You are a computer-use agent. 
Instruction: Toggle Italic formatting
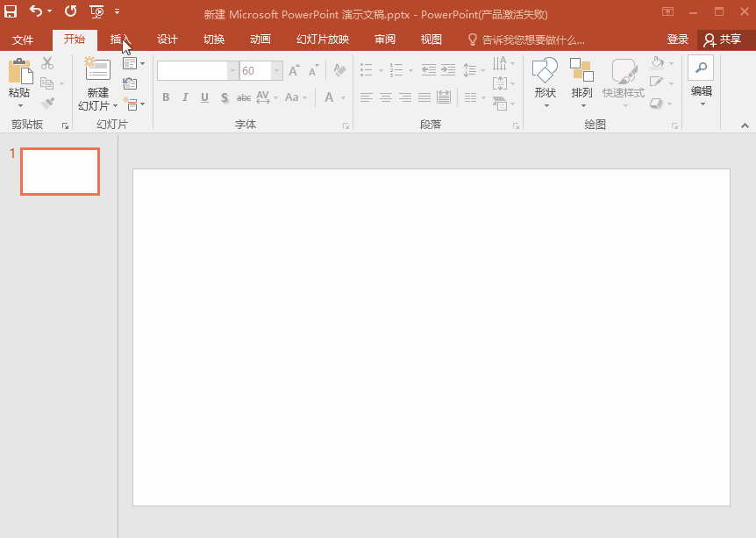[x=185, y=97]
